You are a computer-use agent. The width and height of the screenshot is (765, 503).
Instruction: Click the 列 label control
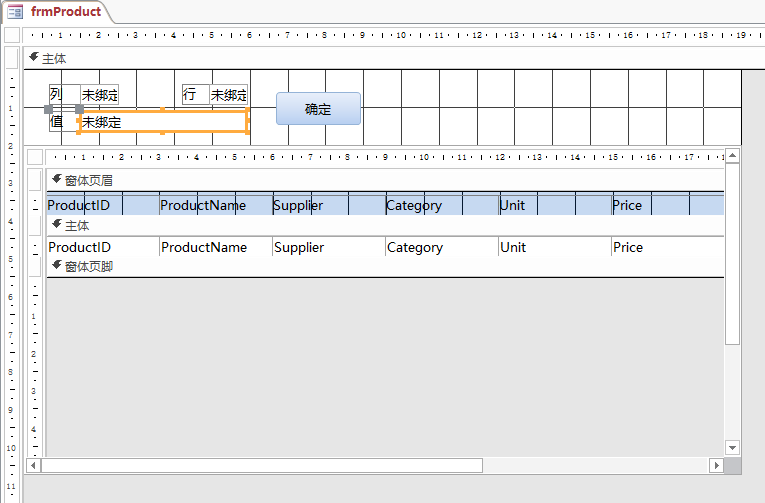(x=64, y=94)
